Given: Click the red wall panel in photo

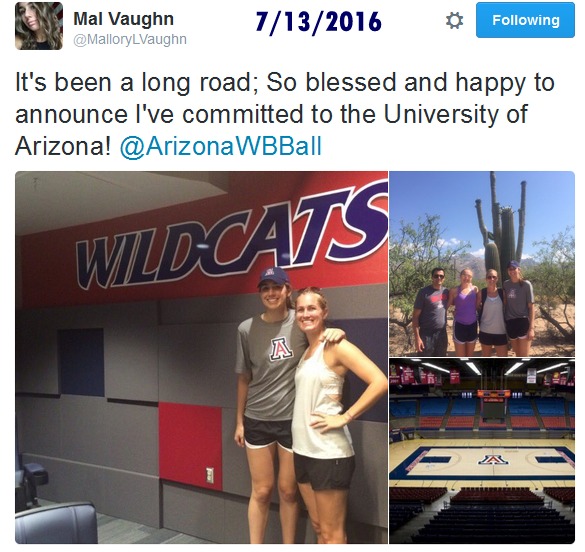Looking at the screenshot, I should tap(191, 445).
